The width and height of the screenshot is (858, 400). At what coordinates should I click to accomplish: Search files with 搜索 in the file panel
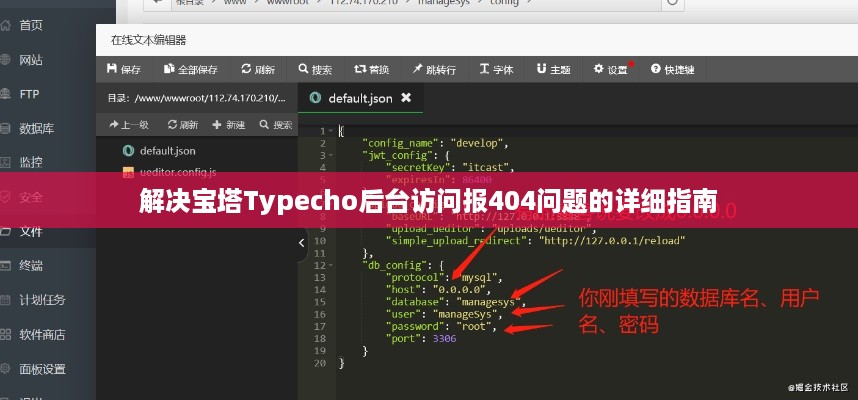[276, 125]
